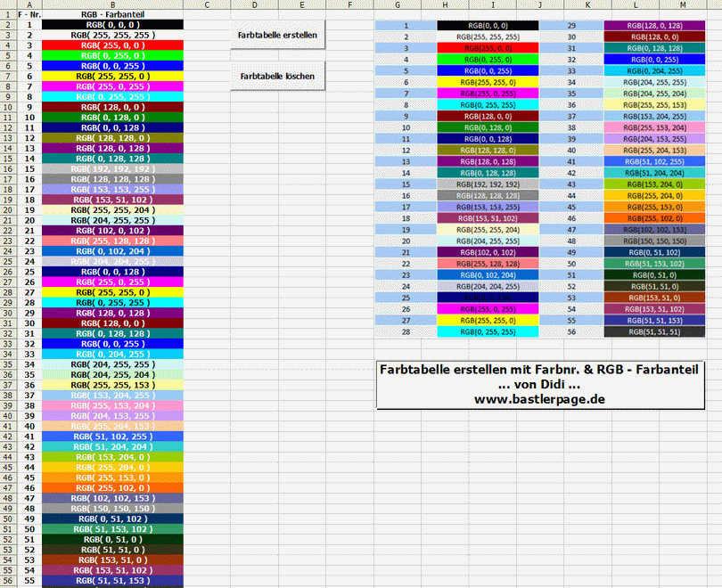Select column M header
Screen dimensions: 722x588
click(683, 4)
